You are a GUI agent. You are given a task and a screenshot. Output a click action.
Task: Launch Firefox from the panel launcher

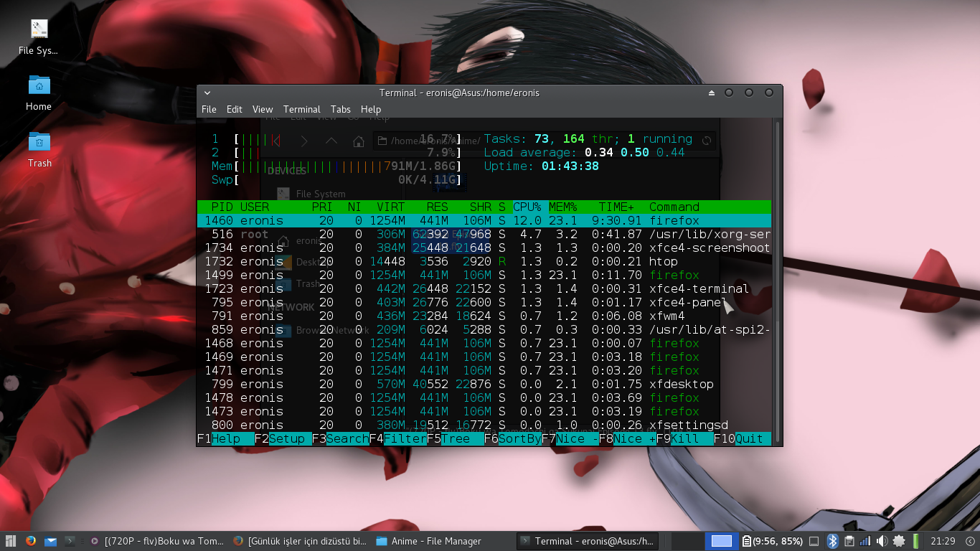[31, 541]
